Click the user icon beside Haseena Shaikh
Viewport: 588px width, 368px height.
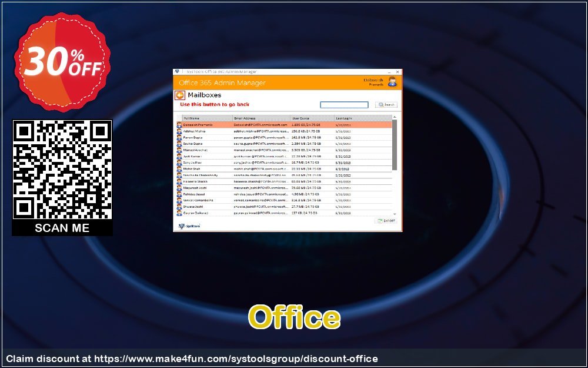(179, 181)
